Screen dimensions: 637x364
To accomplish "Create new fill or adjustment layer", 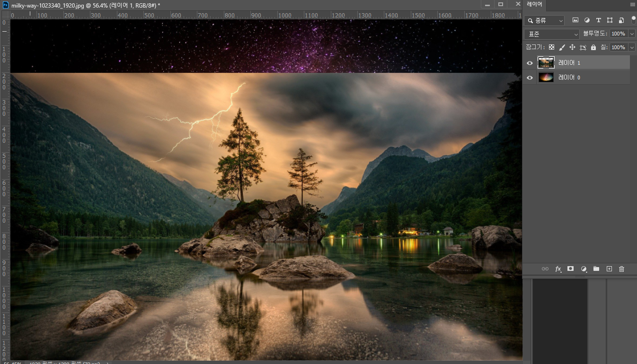I will pyautogui.click(x=584, y=269).
